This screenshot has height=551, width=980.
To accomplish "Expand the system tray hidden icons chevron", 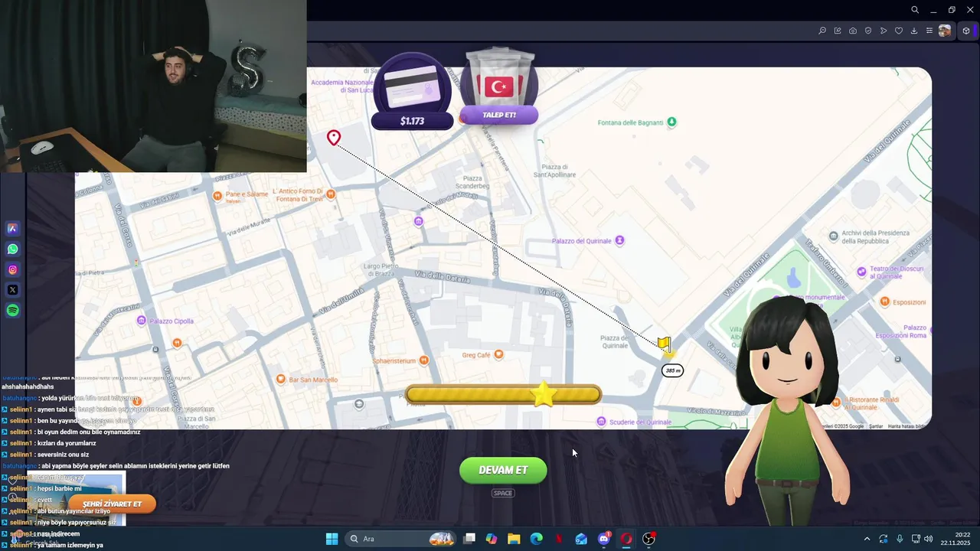I will click(867, 539).
